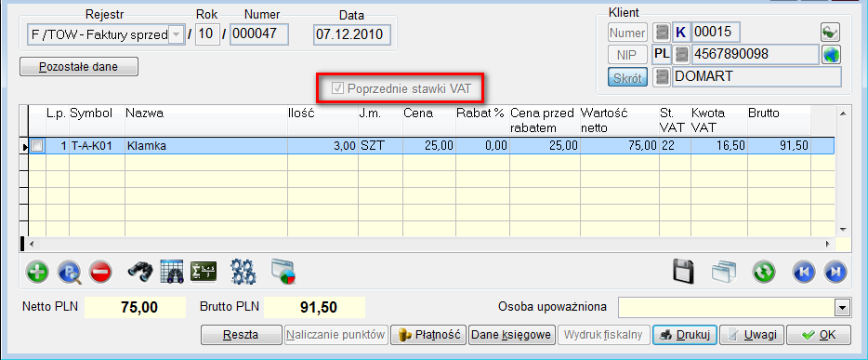Click the DOMART short name field
Viewport: 868px width, 360px height.
coord(756,77)
